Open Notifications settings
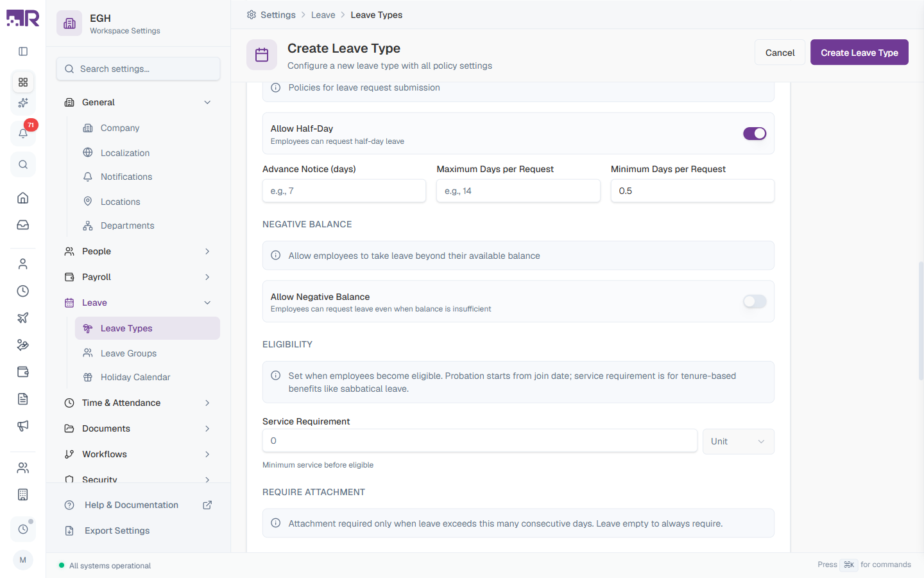Viewport: 924px width, 578px height. coord(148,177)
